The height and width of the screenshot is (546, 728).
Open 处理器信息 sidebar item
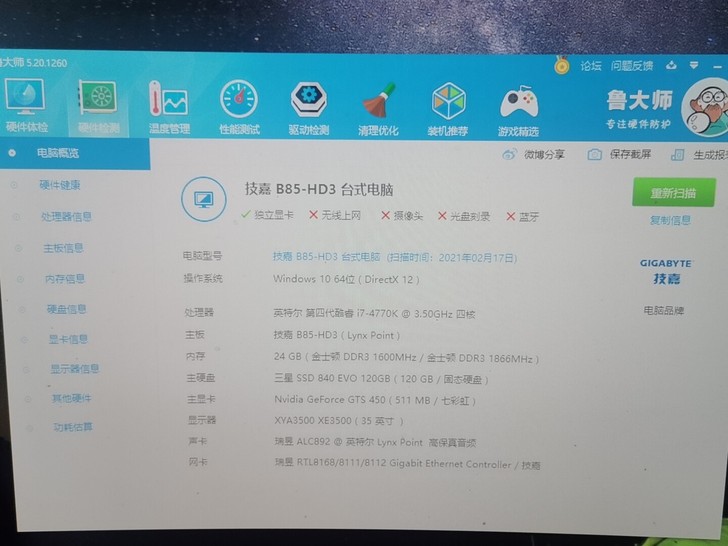[x=66, y=216]
